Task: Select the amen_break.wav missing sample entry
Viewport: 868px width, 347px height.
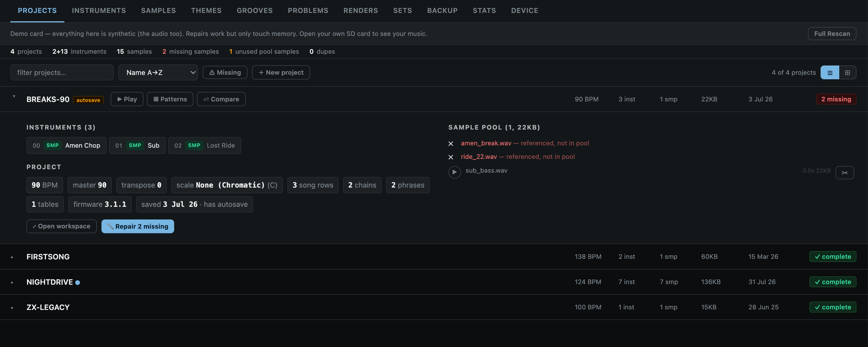Action: pyautogui.click(x=525, y=143)
